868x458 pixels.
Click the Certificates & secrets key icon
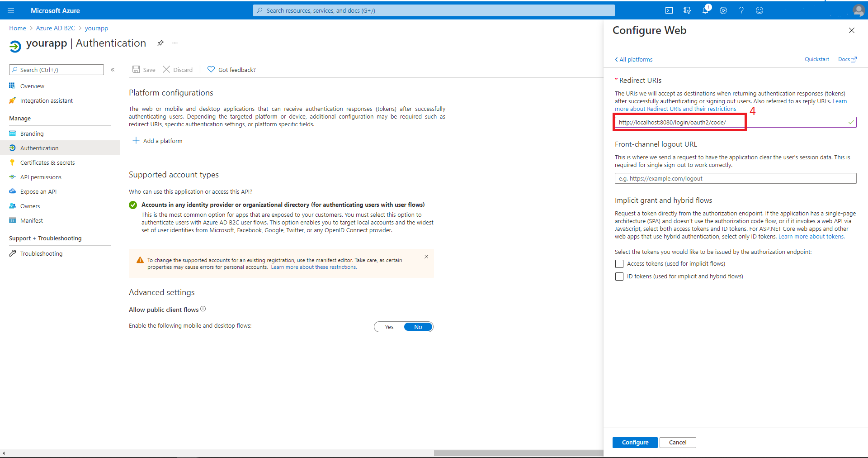click(x=13, y=162)
